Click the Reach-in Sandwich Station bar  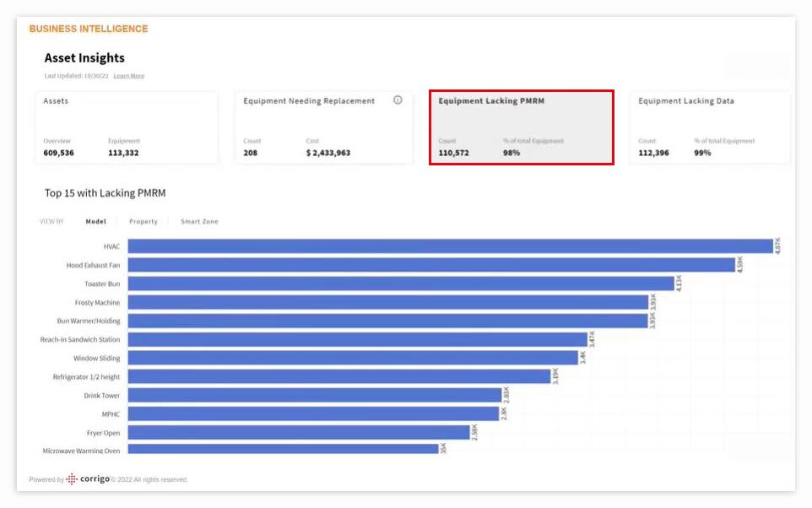358,340
